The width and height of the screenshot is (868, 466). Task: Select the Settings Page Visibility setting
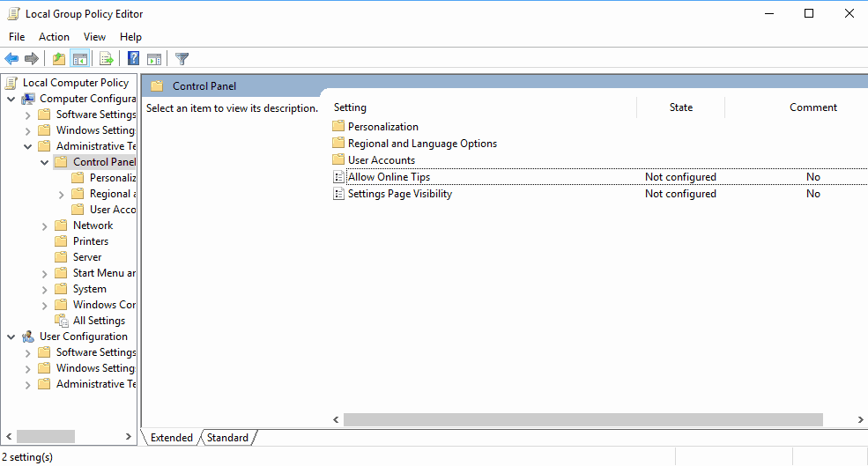[x=400, y=194]
